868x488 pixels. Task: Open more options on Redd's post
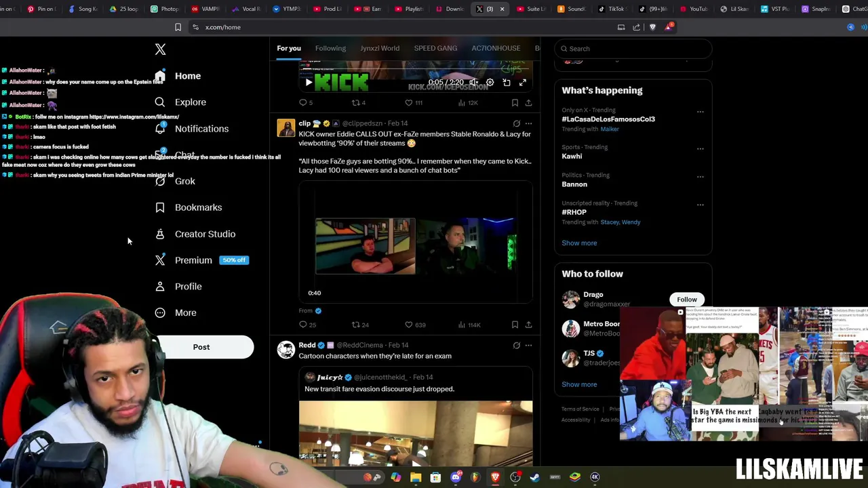coord(528,345)
